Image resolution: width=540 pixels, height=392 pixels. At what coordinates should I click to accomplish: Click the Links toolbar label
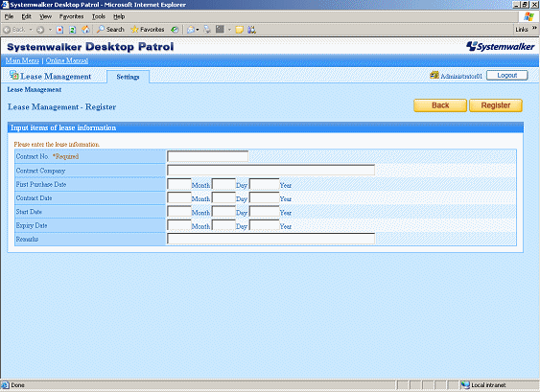[x=522, y=30]
